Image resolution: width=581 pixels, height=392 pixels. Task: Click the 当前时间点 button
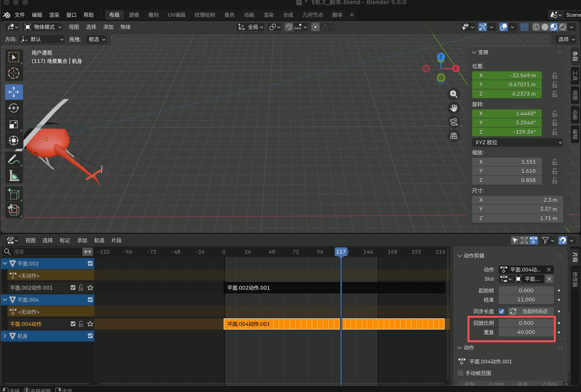click(531, 311)
